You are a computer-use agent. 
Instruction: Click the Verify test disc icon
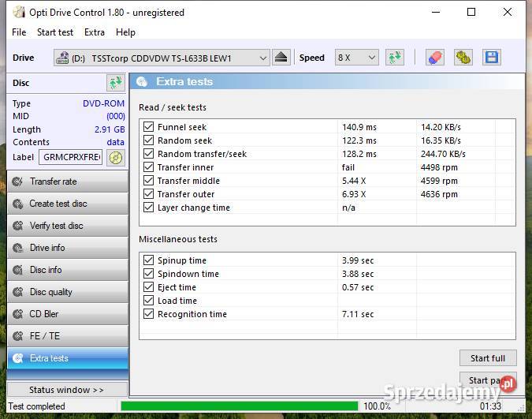pyautogui.click(x=17, y=226)
